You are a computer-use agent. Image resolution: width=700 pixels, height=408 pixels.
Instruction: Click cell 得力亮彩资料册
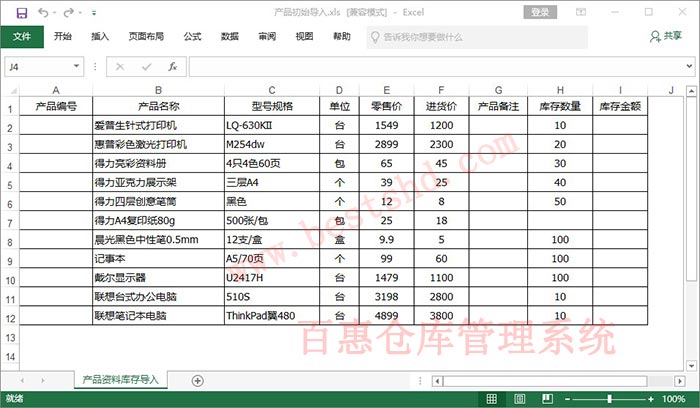click(158, 163)
